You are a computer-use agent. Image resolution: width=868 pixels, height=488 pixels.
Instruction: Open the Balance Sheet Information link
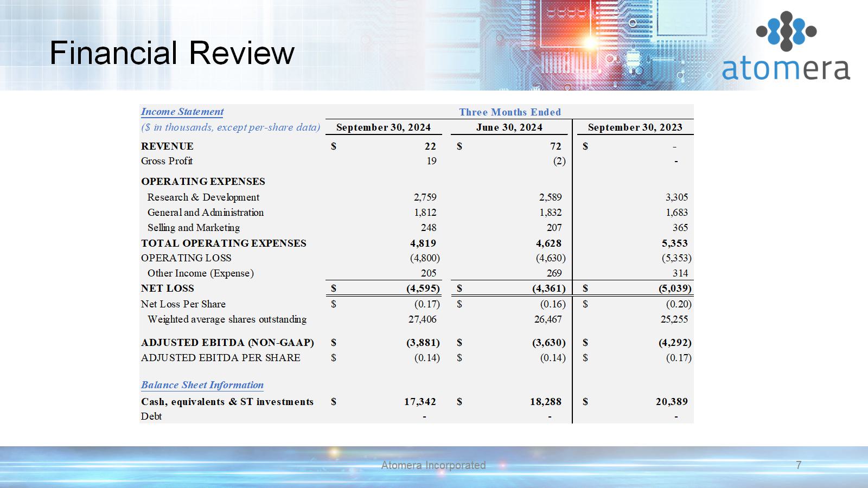(202, 385)
